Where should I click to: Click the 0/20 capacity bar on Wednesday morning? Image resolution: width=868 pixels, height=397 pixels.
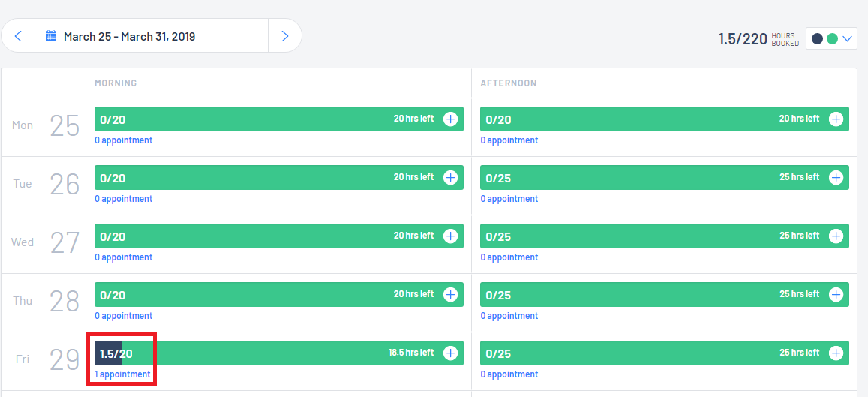click(279, 236)
